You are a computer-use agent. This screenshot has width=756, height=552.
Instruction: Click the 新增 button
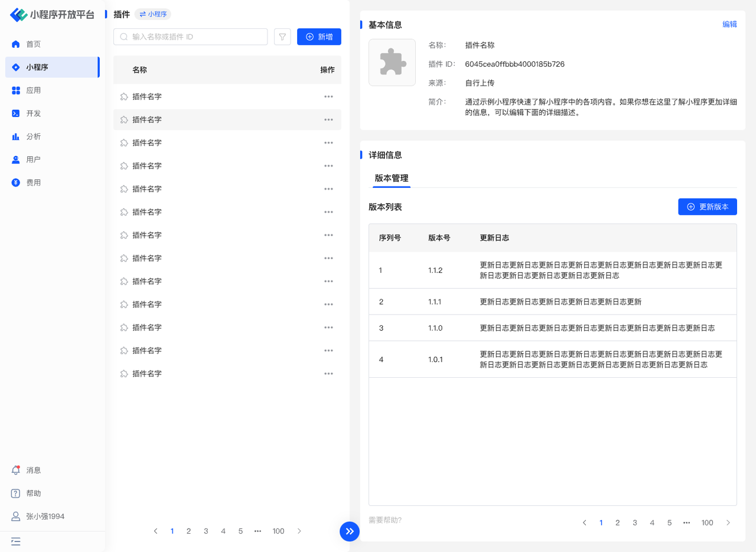tap(319, 37)
